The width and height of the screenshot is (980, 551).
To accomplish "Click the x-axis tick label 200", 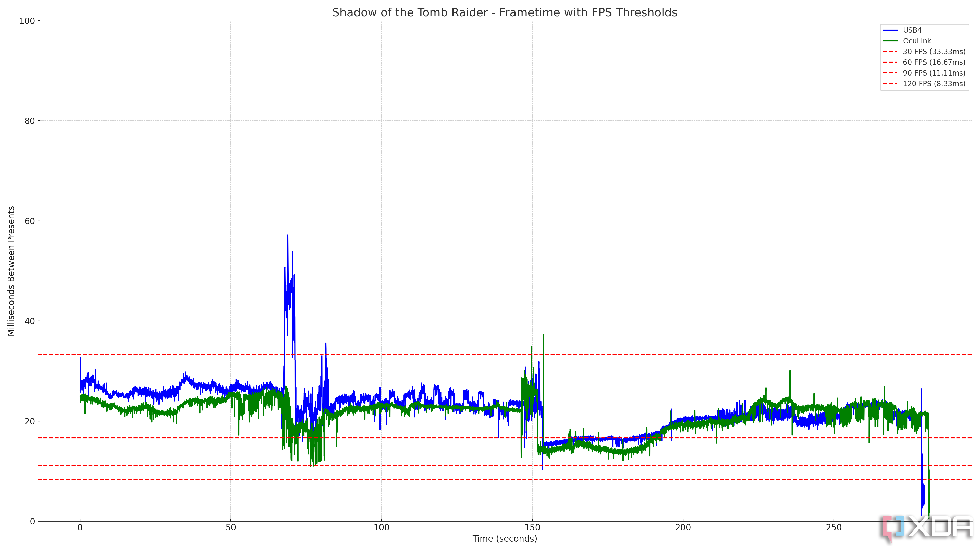I will (x=683, y=528).
